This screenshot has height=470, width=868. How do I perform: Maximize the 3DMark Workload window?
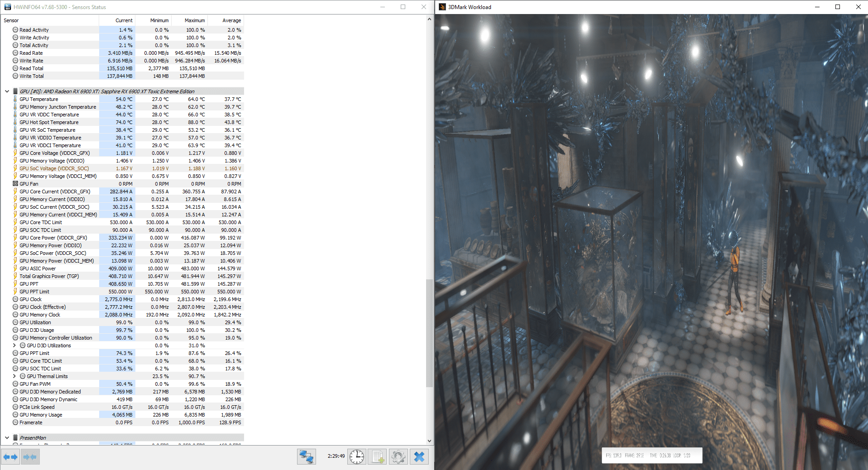coord(838,7)
